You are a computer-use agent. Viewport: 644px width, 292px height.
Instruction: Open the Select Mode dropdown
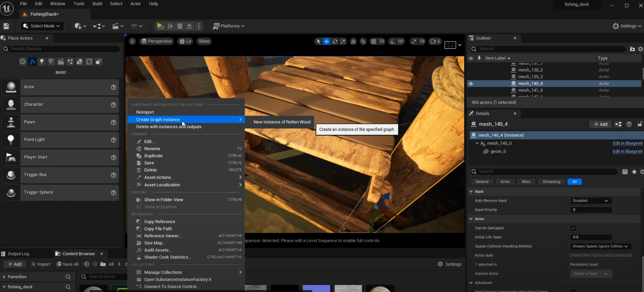(x=42, y=26)
